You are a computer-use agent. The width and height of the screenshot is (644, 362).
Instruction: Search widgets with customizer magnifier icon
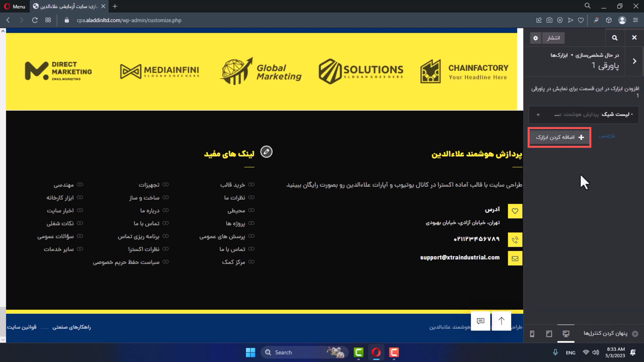615,38
